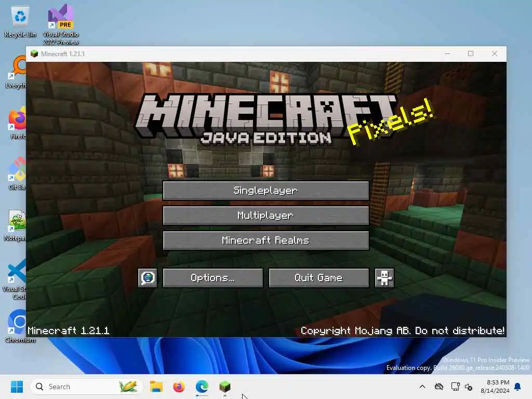Open the Options menu
This screenshot has width=532, height=399.
click(x=212, y=278)
